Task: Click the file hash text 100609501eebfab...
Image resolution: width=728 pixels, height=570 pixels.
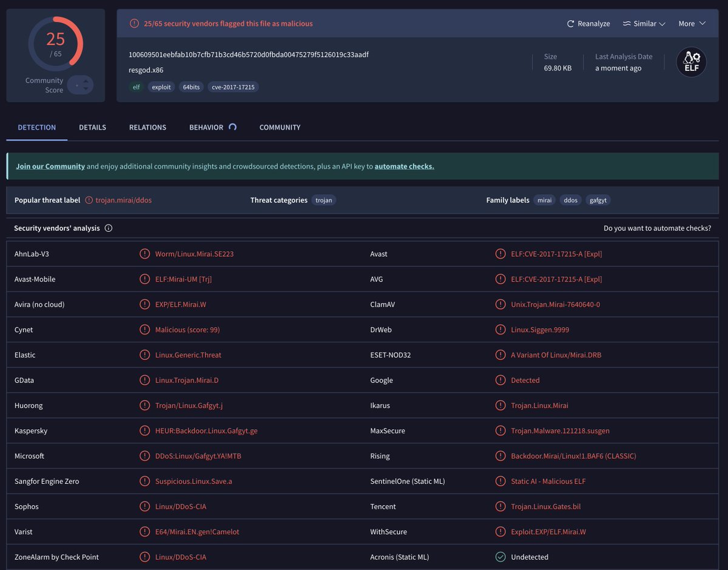Action: point(249,55)
